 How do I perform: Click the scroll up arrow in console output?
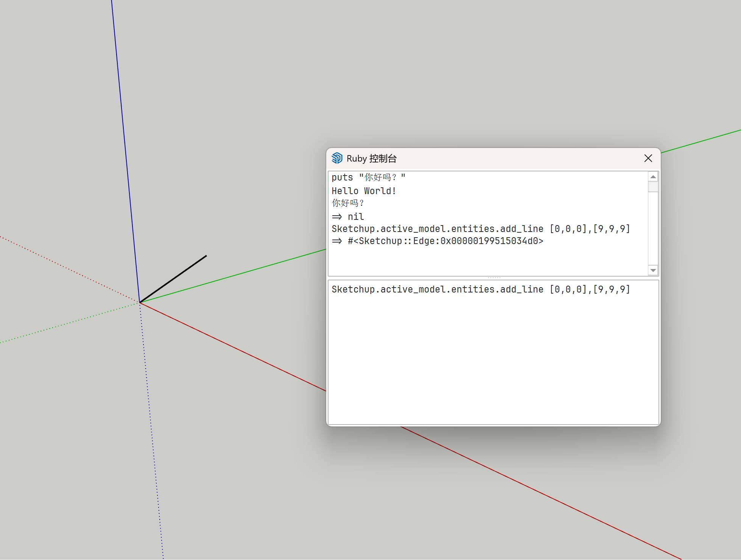click(x=653, y=177)
